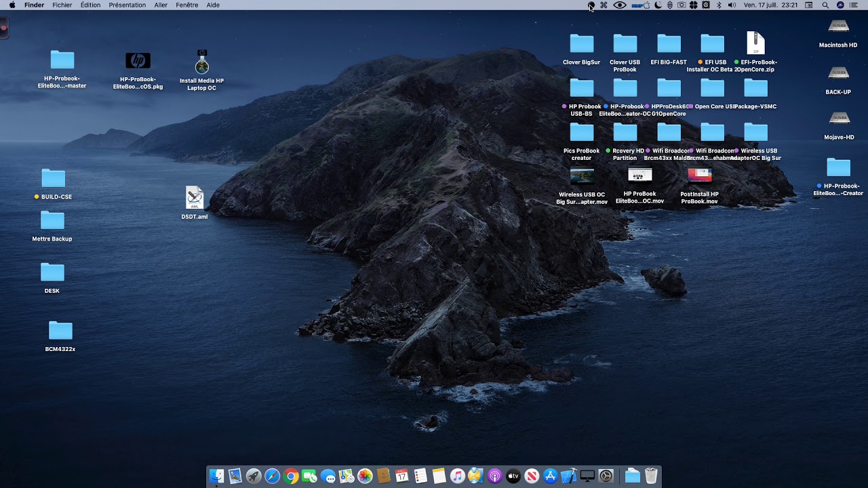Open Notes app in the Dock
Screen dimensions: 868x488
439,476
